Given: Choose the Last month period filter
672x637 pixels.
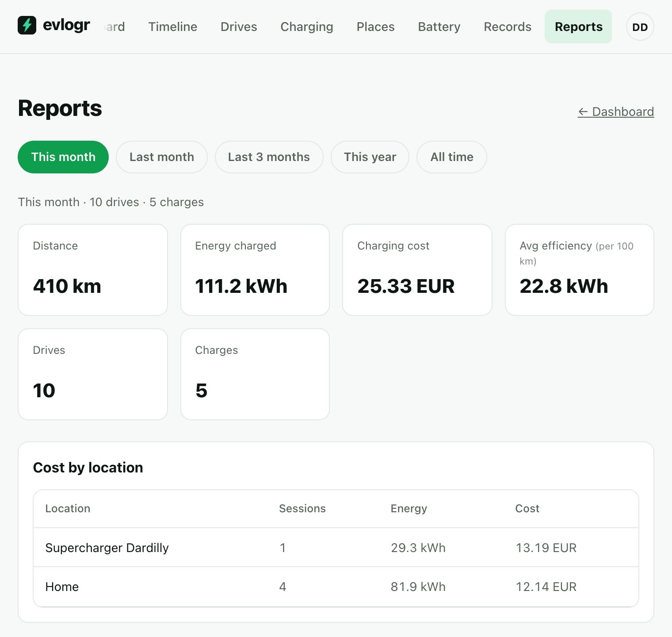Looking at the screenshot, I should pyautogui.click(x=162, y=157).
